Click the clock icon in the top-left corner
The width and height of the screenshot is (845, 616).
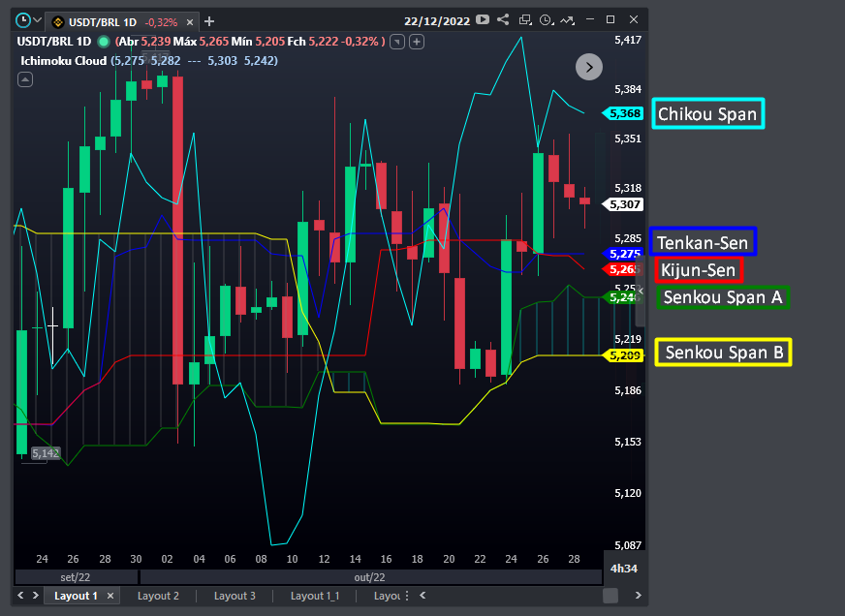click(22, 21)
